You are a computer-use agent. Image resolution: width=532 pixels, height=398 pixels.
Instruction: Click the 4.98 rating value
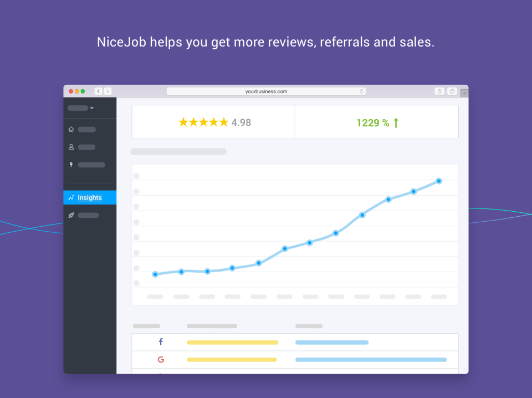click(x=241, y=123)
